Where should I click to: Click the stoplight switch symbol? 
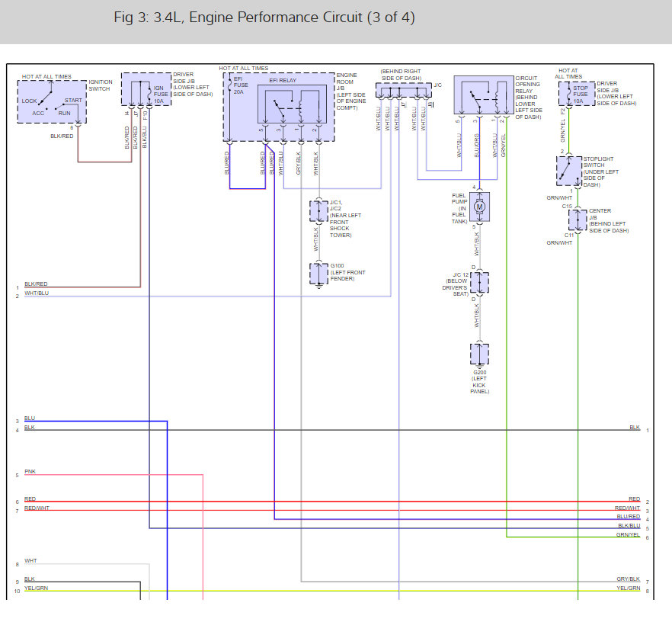(x=568, y=172)
